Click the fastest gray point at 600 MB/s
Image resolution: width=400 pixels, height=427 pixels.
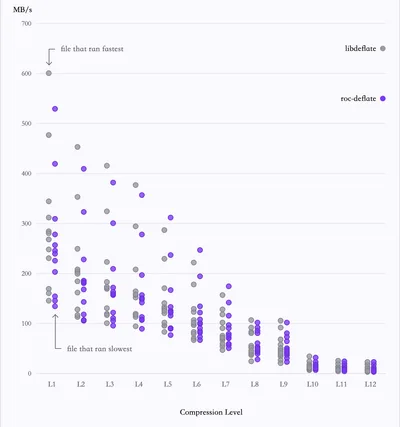49,73
